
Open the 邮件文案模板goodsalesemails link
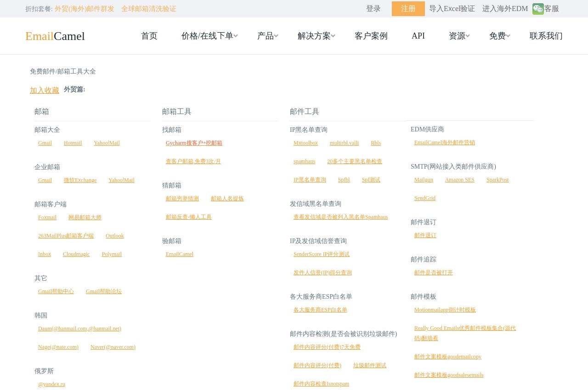point(449,375)
